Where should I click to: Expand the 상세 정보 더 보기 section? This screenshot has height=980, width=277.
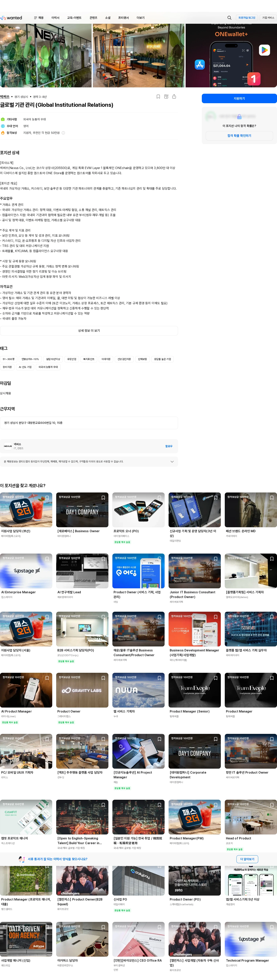click(x=89, y=331)
